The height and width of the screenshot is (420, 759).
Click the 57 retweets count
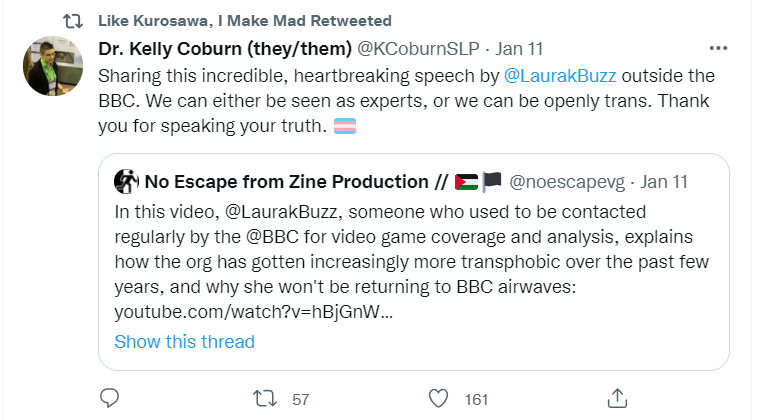click(x=300, y=399)
